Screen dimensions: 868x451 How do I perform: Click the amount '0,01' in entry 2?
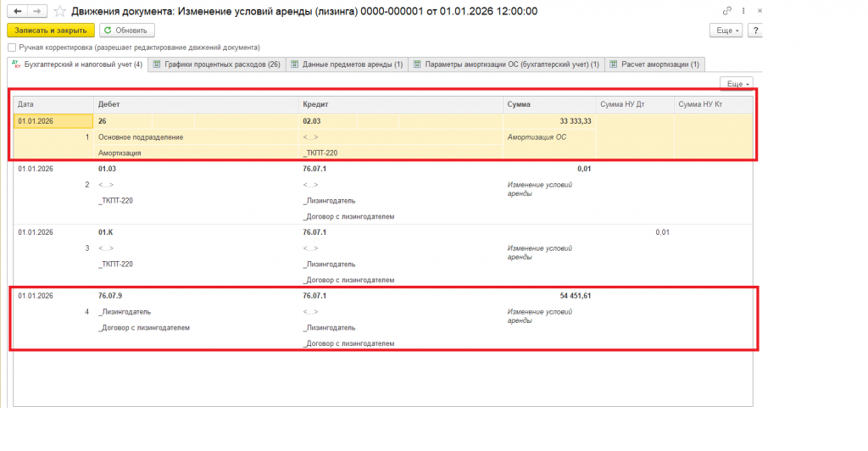pyautogui.click(x=584, y=169)
